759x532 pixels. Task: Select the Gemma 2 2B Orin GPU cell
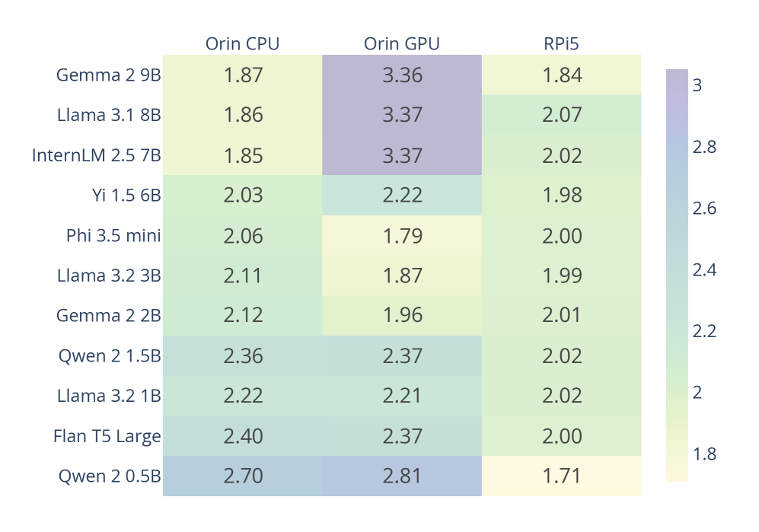(x=402, y=315)
